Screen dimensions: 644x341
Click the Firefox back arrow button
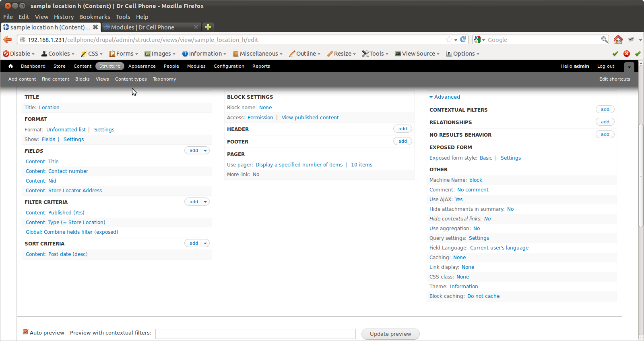[8, 40]
